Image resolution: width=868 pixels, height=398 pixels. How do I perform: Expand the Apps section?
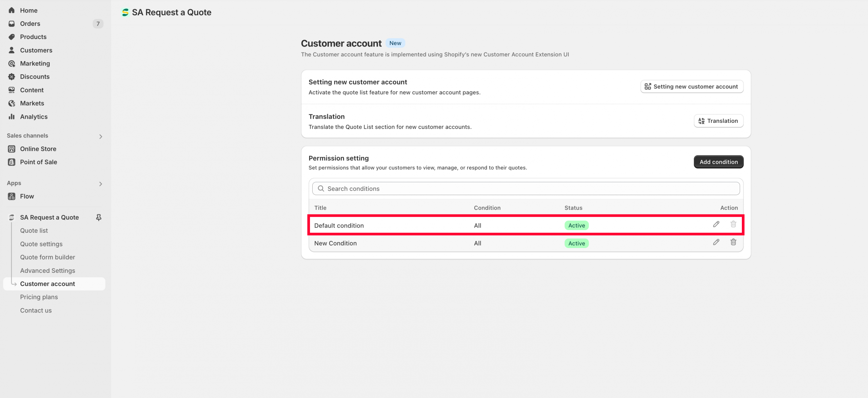coord(100,184)
